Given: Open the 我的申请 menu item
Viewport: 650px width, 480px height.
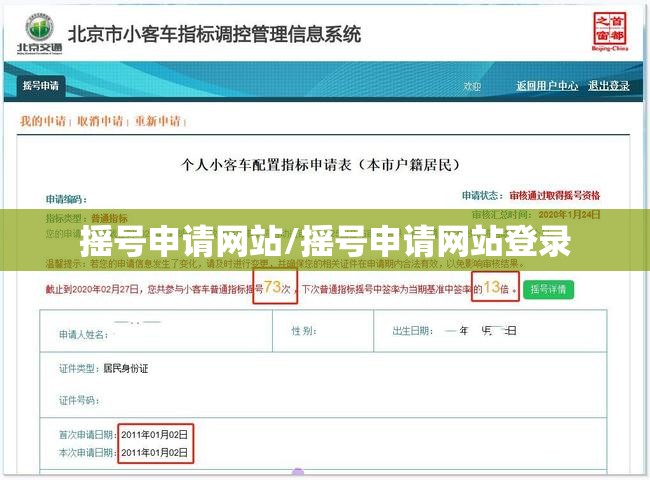Looking at the screenshot, I should (43, 121).
